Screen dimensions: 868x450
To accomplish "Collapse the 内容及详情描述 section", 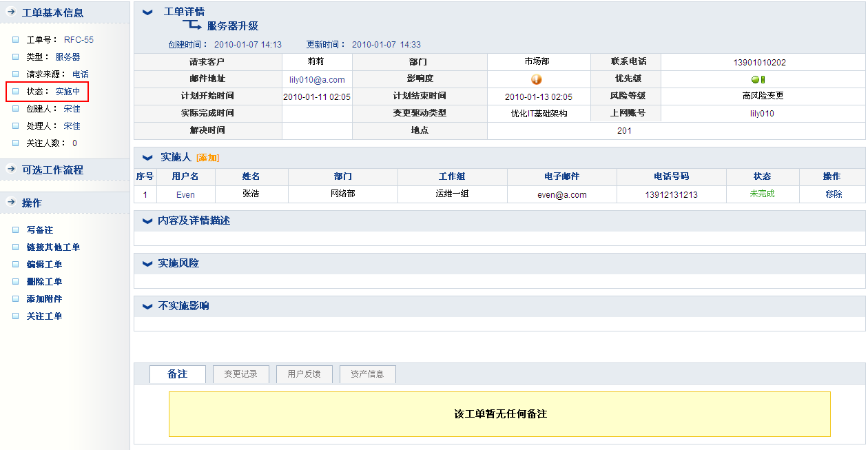I will (147, 221).
